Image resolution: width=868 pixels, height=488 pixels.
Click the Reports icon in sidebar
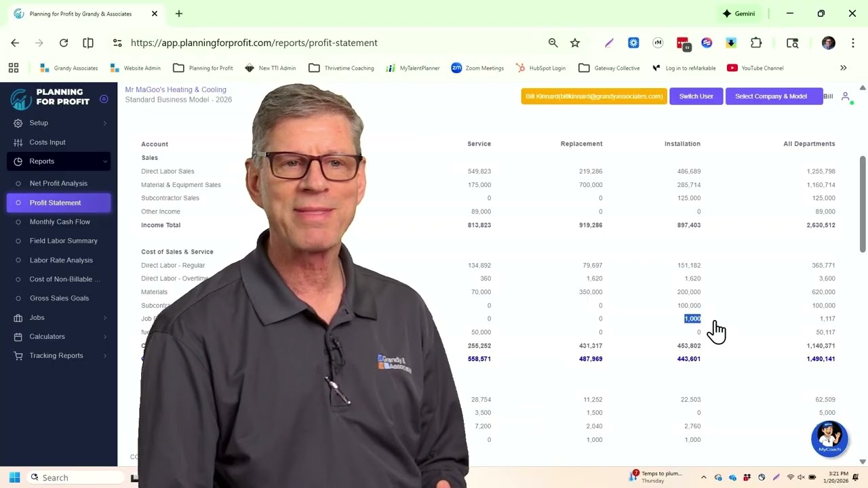(x=18, y=161)
